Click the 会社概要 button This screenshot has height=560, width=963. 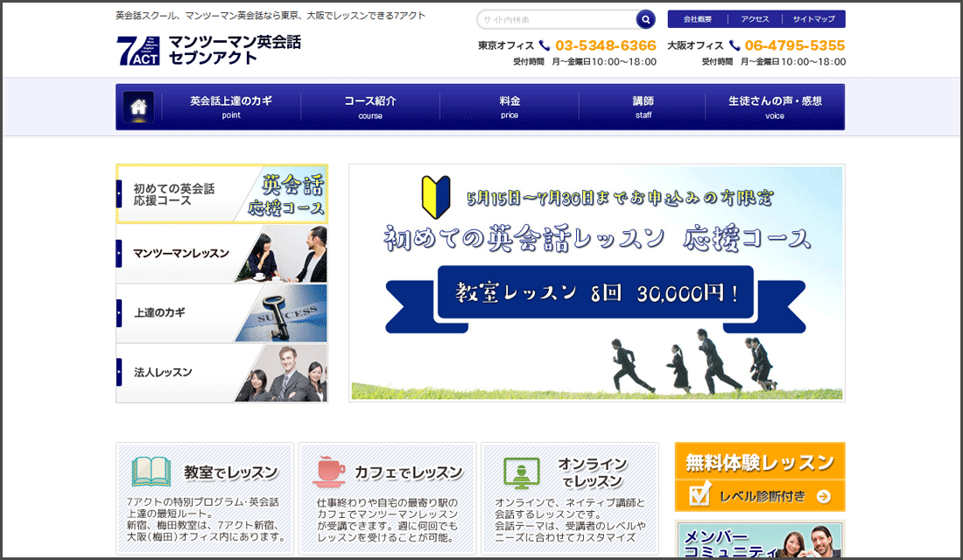[698, 18]
